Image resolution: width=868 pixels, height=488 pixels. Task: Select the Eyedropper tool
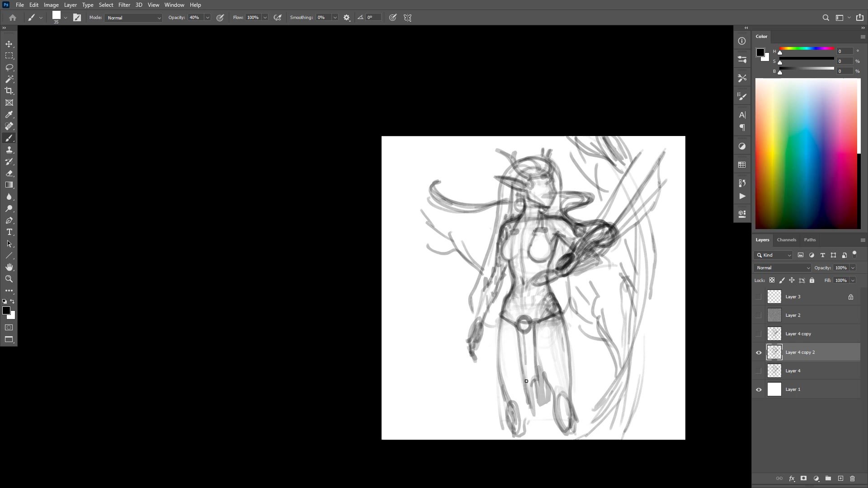[9, 114]
